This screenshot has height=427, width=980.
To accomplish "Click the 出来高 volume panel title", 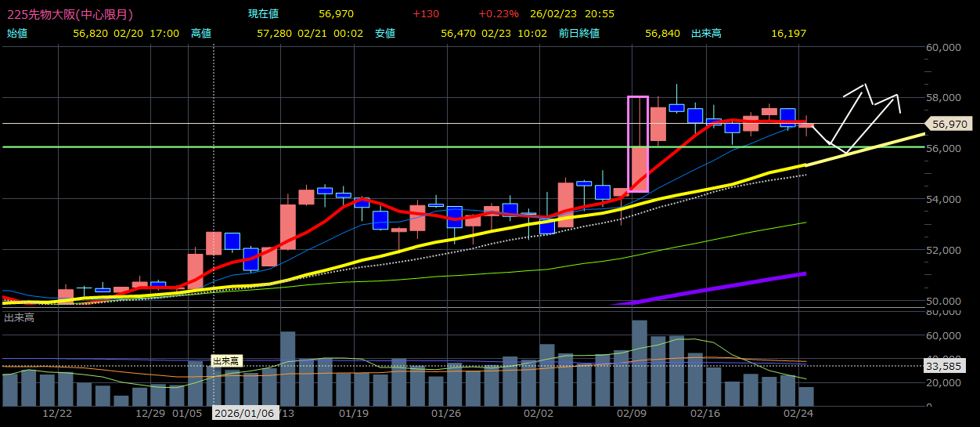I will [19, 317].
